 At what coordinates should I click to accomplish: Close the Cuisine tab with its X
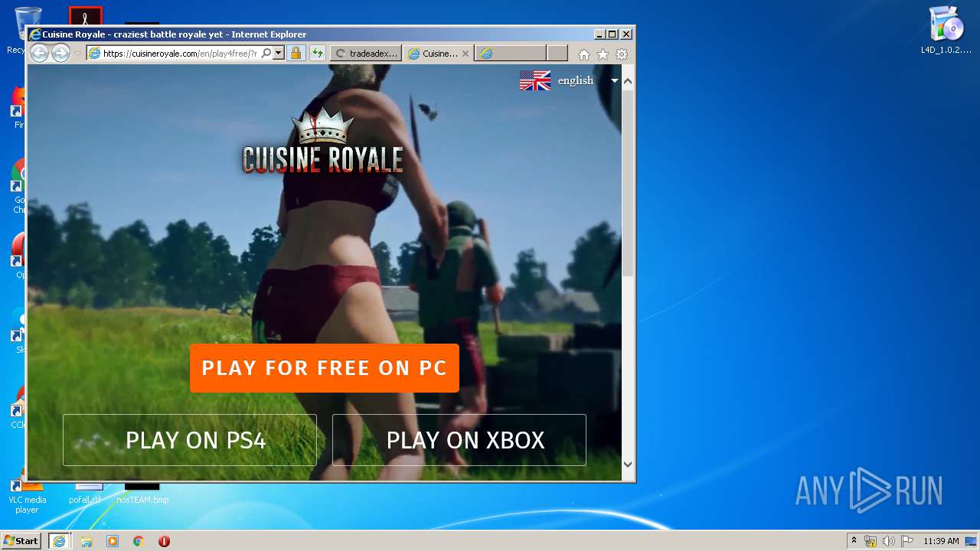point(465,54)
